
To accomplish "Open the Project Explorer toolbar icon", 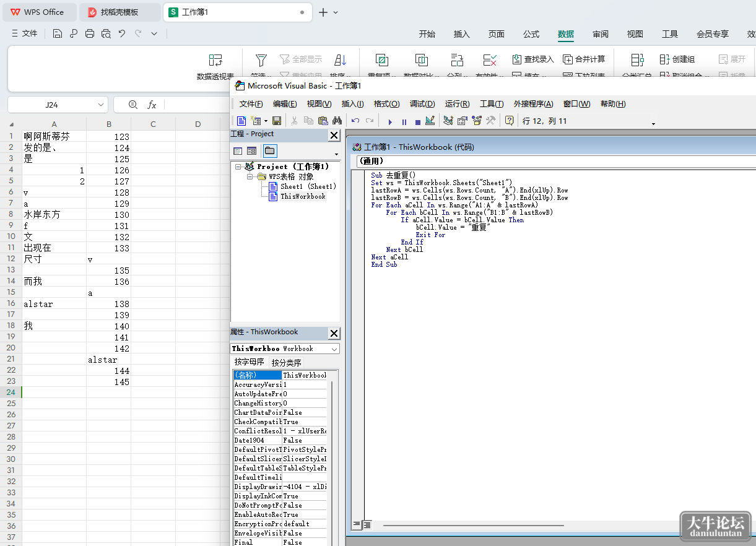I will pos(448,121).
